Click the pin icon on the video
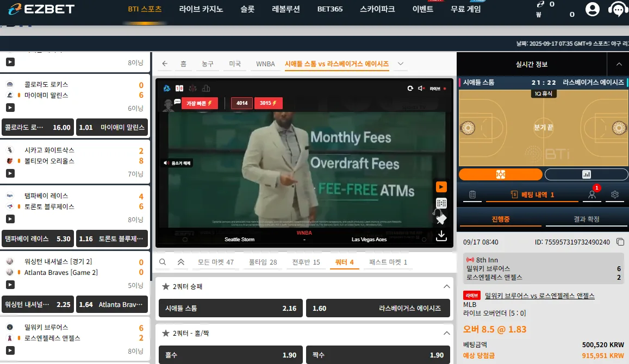The height and width of the screenshot is (364, 629). 441,219
